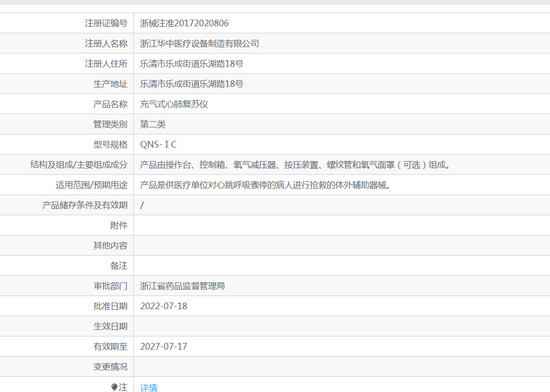Click the text starting 产品由操作台
This screenshot has width=550, height=392.
(295, 165)
